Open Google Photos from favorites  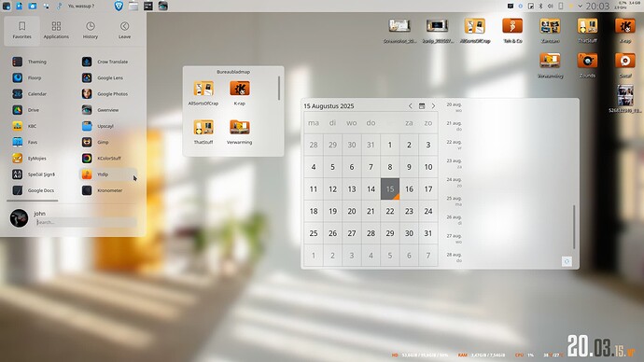(x=107, y=94)
